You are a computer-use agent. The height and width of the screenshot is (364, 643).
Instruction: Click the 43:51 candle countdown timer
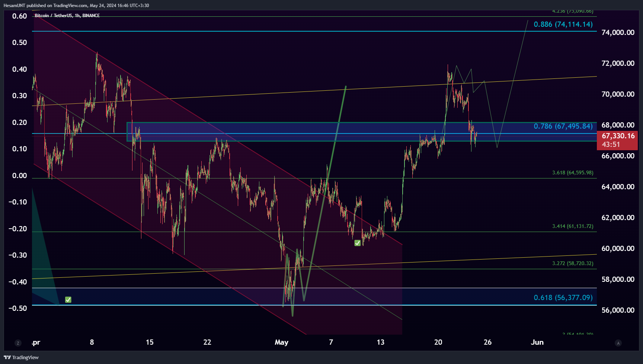611,145
